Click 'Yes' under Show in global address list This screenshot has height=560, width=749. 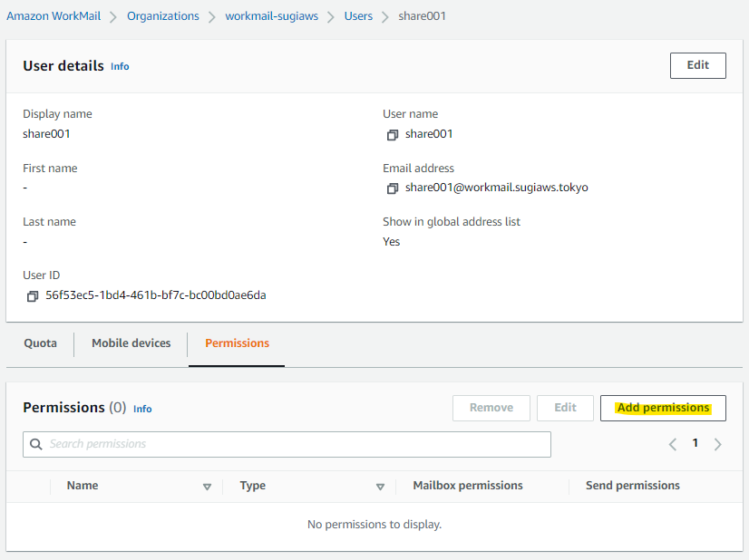391,242
